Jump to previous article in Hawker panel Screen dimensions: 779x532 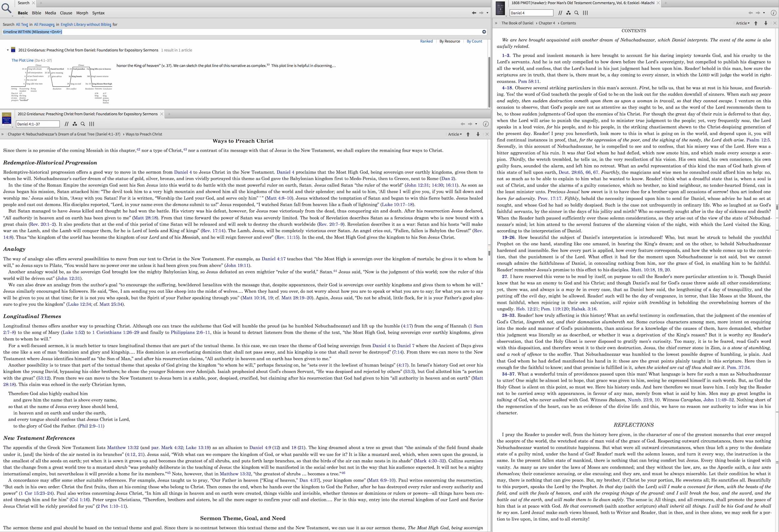click(x=756, y=23)
